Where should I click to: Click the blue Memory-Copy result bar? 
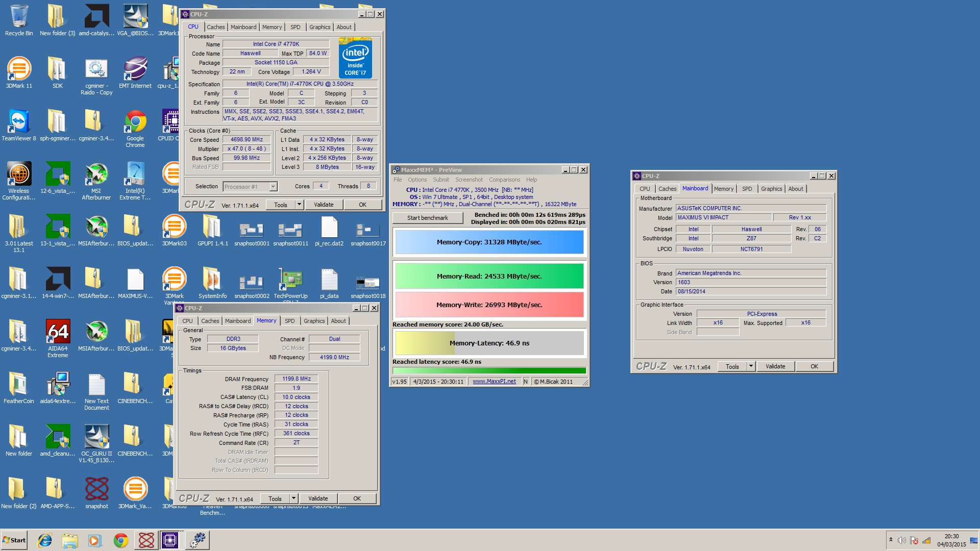pos(489,242)
